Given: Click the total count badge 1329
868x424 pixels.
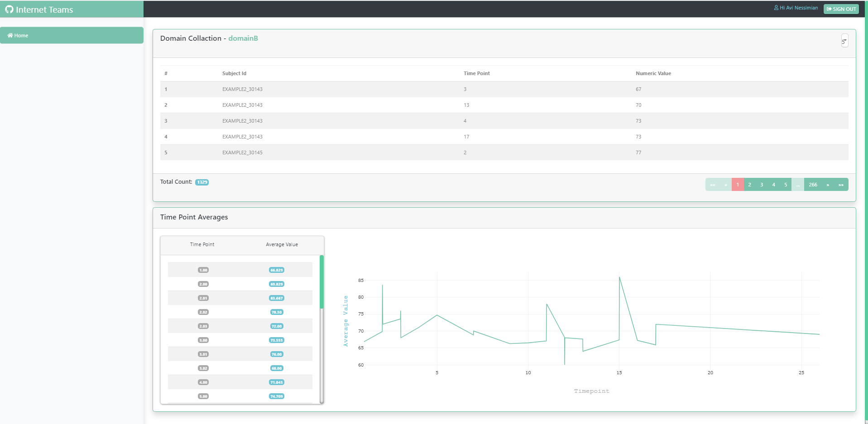Looking at the screenshot, I should [202, 182].
